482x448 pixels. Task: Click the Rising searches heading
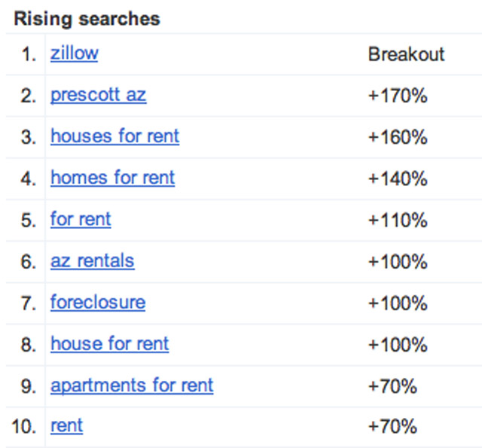click(87, 19)
